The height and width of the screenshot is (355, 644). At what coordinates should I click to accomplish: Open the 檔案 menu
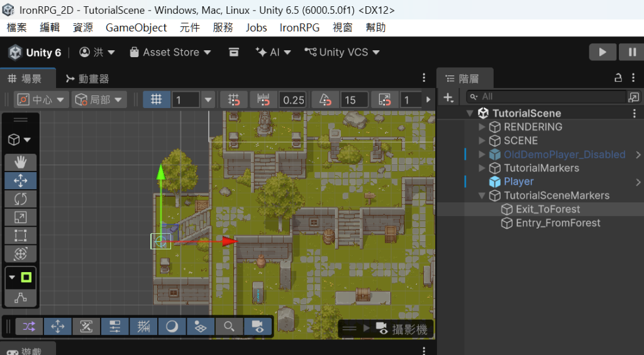[x=17, y=28]
